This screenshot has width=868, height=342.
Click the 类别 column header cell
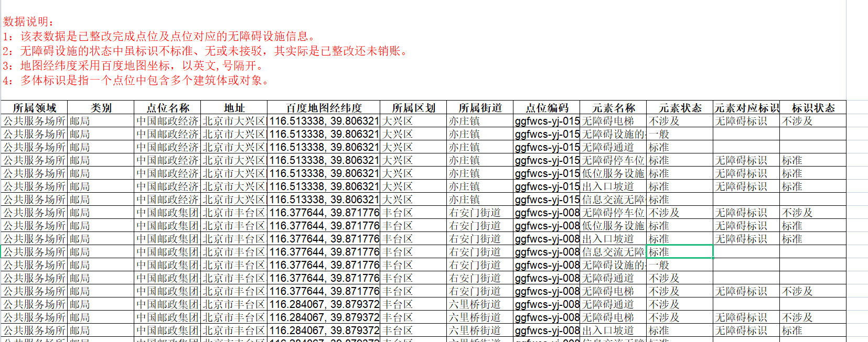(101, 108)
